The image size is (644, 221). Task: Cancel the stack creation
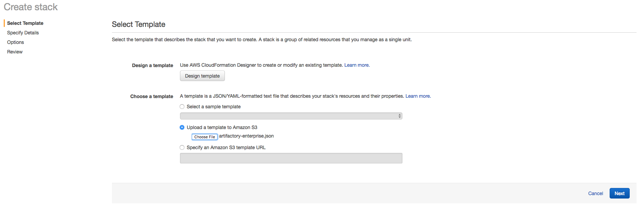[x=595, y=193]
